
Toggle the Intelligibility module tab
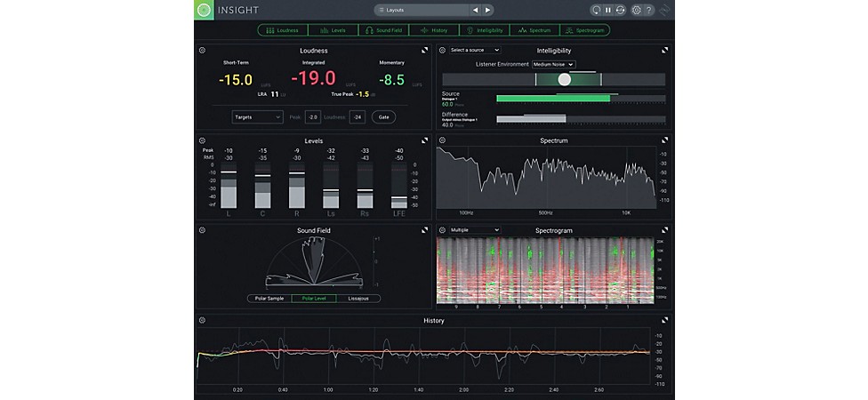(485, 30)
